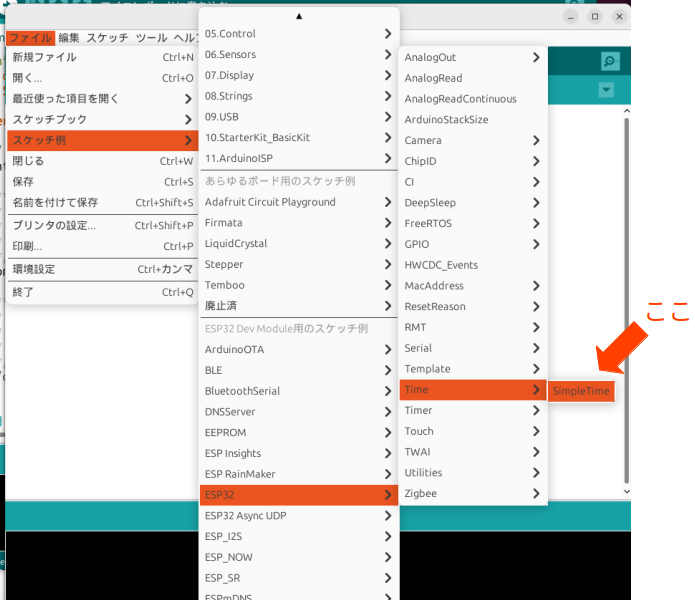The image size is (695, 600).
Task: Expand the 05.Control examples
Action: point(299,34)
